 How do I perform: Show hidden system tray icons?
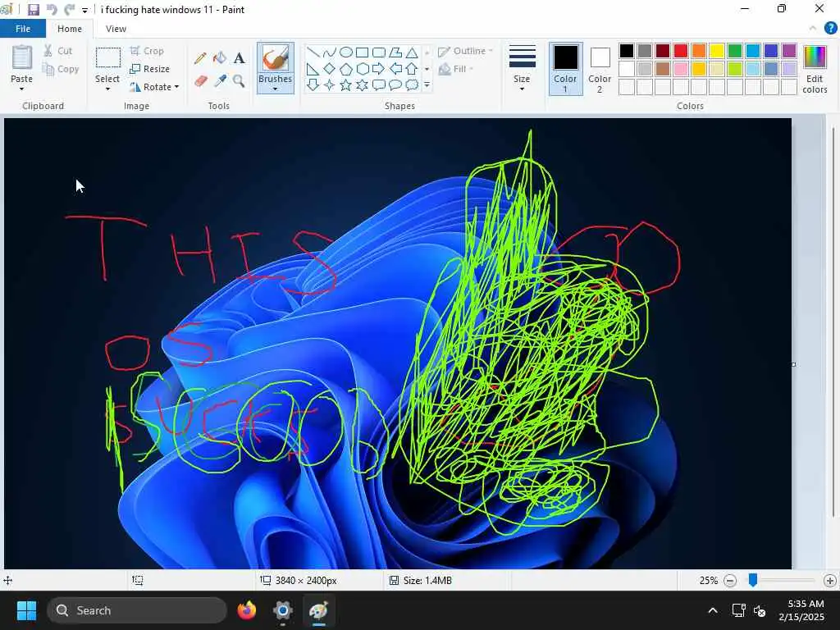point(713,610)
